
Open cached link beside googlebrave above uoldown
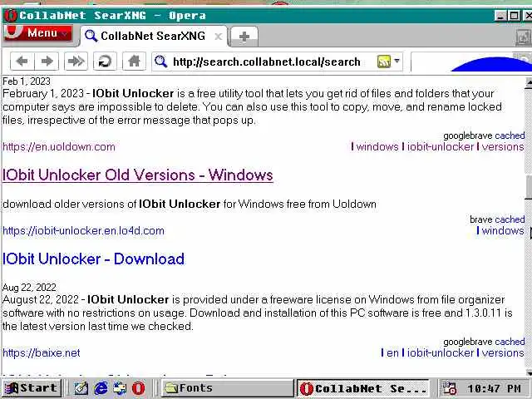click(x=510, y=135)
